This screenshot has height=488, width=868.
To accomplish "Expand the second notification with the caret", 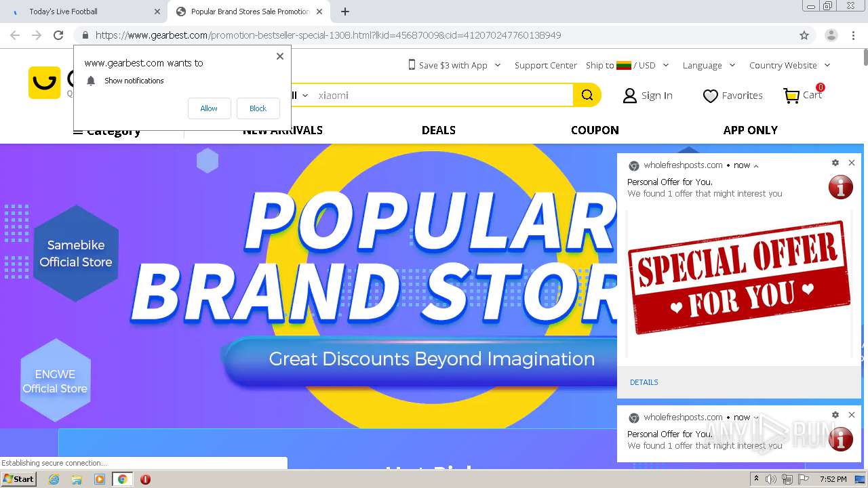I will pos(756,418).
